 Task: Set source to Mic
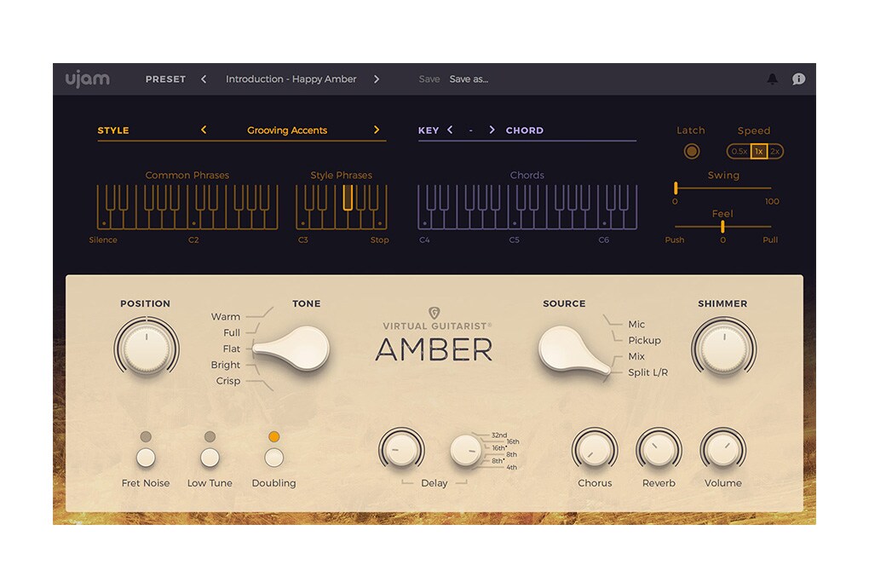tap(636, 324)
